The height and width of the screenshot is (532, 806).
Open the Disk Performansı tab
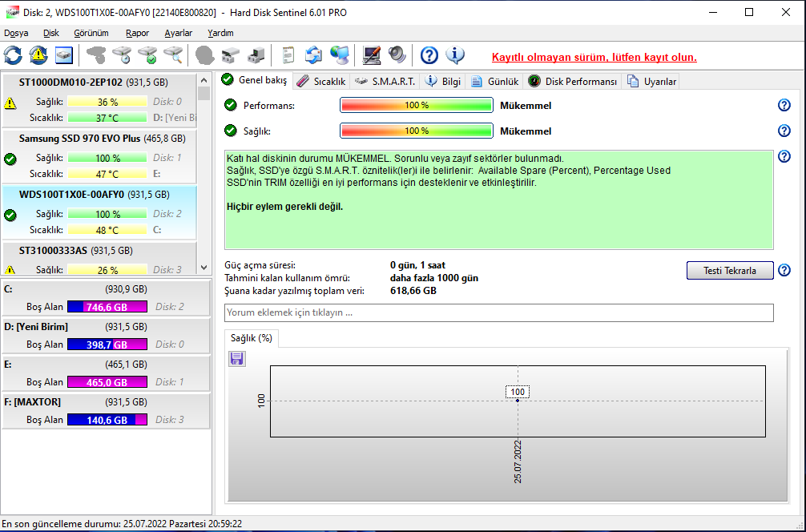pyautogui.click(x=573, y=81)
